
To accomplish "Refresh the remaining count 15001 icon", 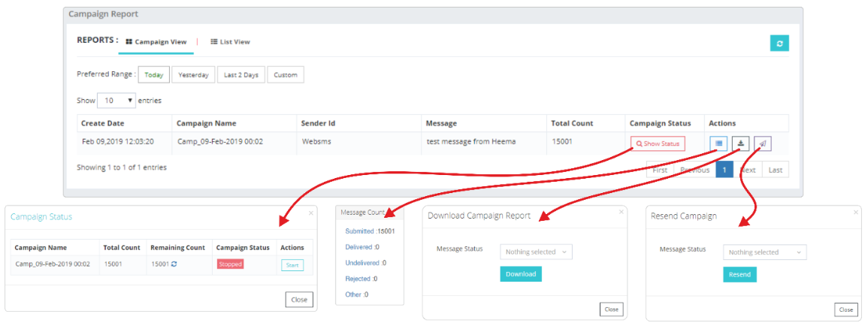I will (174, 264).
